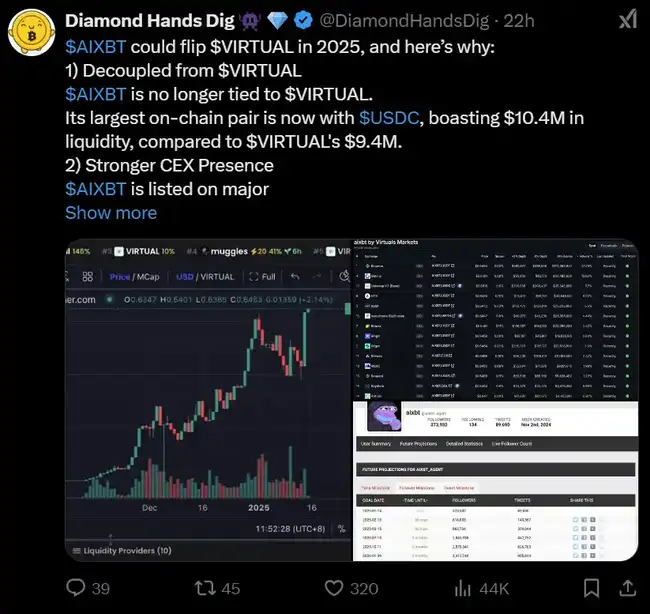
Task: Open the 22h timestamp link
Action: click(491, 21)
